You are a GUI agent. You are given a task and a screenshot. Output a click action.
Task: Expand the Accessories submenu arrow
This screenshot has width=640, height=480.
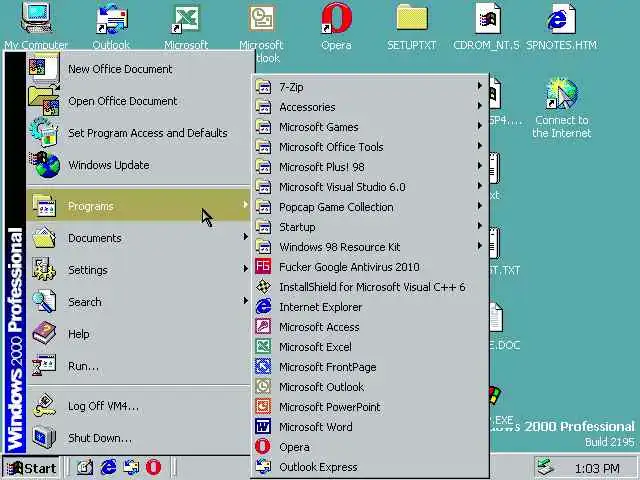tap(480, 106)
